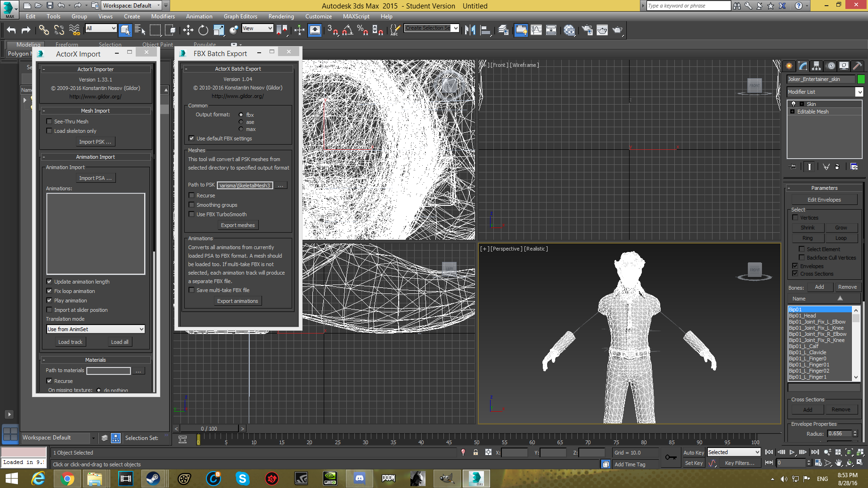Click the green object color swatch

(x=861, y=79)
